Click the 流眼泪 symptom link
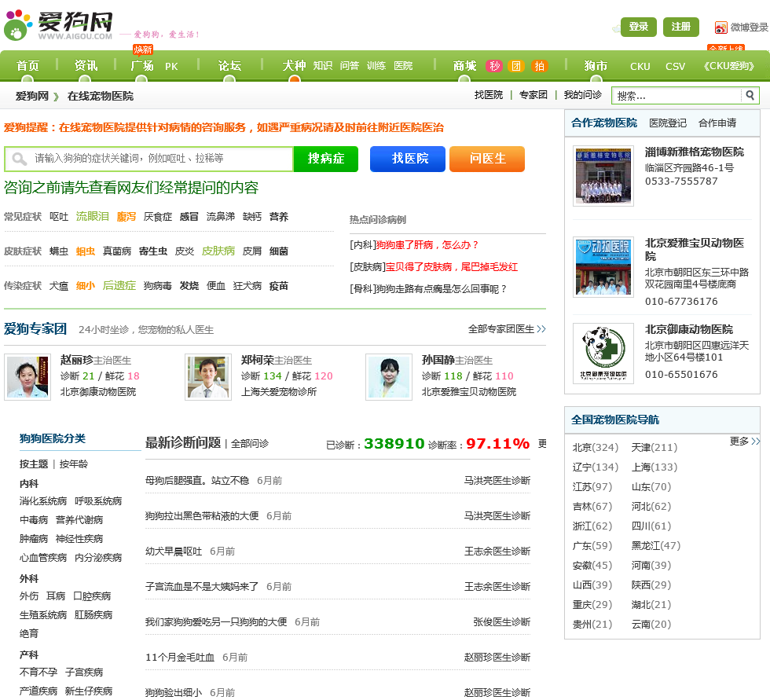The height and width of the screenshot is (700, 770). [x=93, y=217]
